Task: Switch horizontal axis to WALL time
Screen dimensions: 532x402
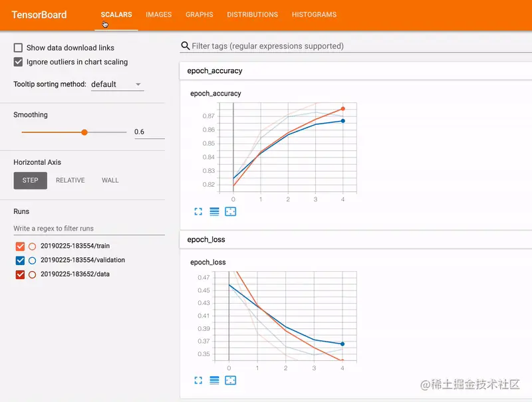Action: (x=110, y=180)
